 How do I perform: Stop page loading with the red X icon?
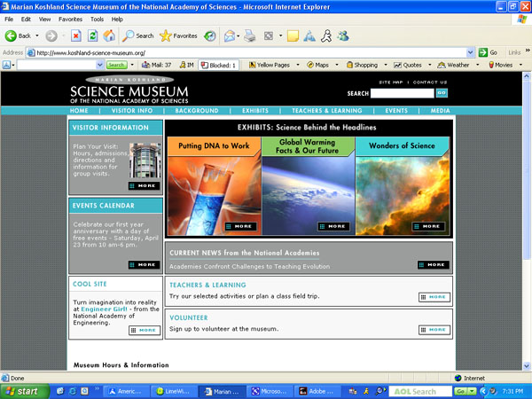pos(76,35)
